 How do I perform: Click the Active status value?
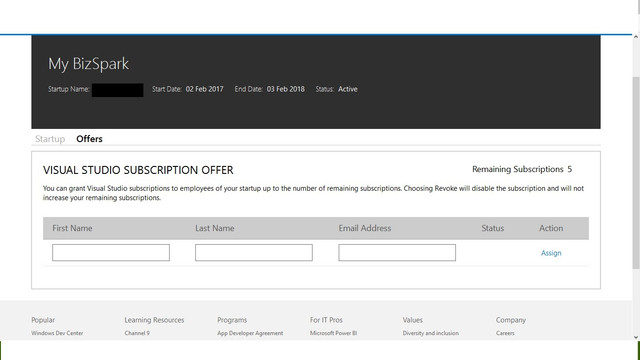[348, 89]
